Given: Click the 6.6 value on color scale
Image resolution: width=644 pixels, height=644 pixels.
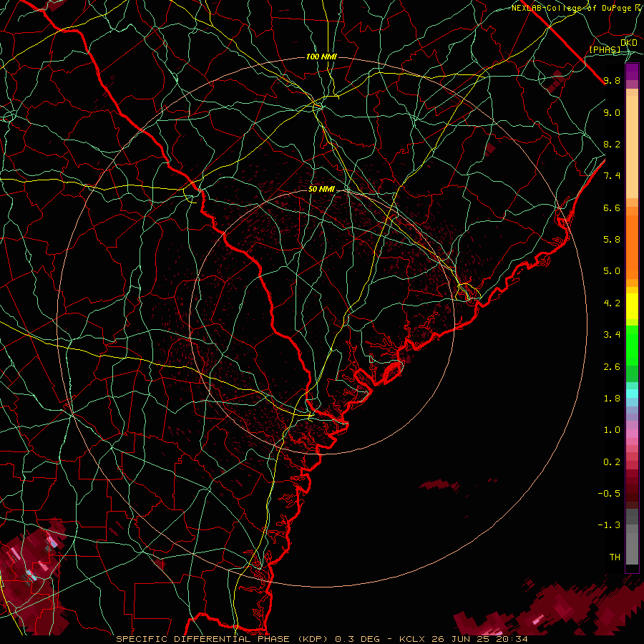Looking at the screenshot, I should 612,208.
